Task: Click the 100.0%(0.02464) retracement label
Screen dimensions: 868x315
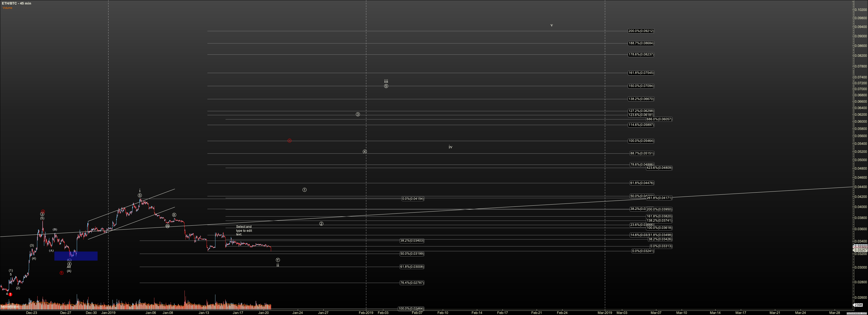Action: coord(411,309)
